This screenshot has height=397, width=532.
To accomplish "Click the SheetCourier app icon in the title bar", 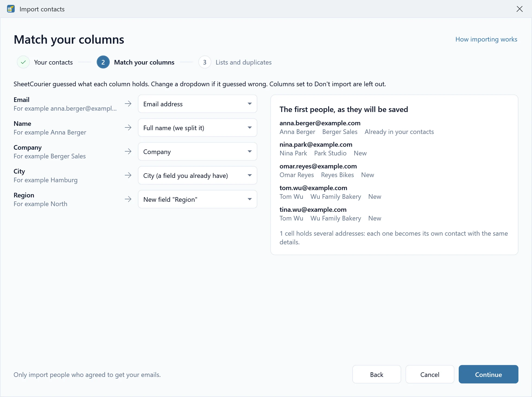I will coord(11,9).
